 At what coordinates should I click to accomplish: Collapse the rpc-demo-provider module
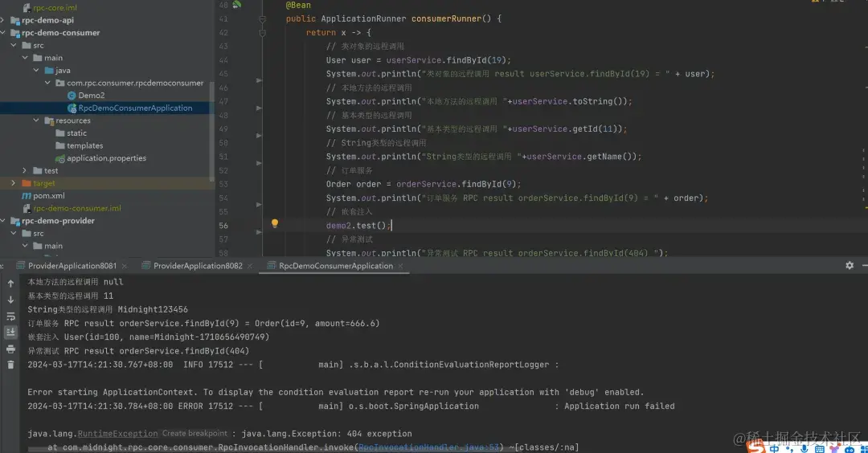tap(2, 221)
